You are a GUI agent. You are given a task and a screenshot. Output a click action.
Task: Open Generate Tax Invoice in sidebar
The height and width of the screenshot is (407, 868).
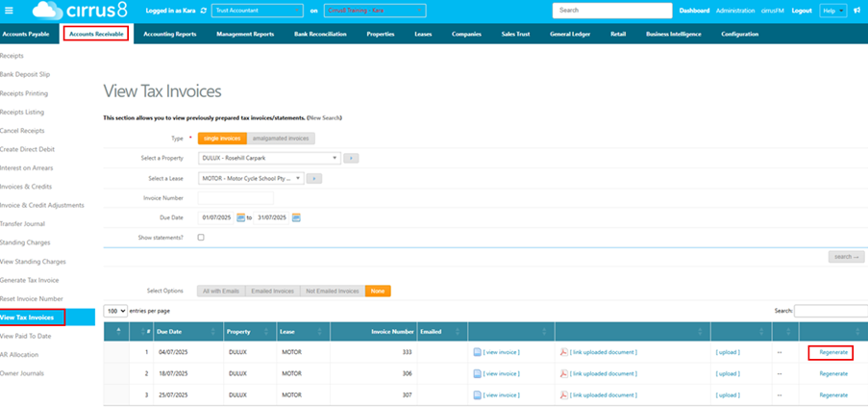tap(30, 280)
